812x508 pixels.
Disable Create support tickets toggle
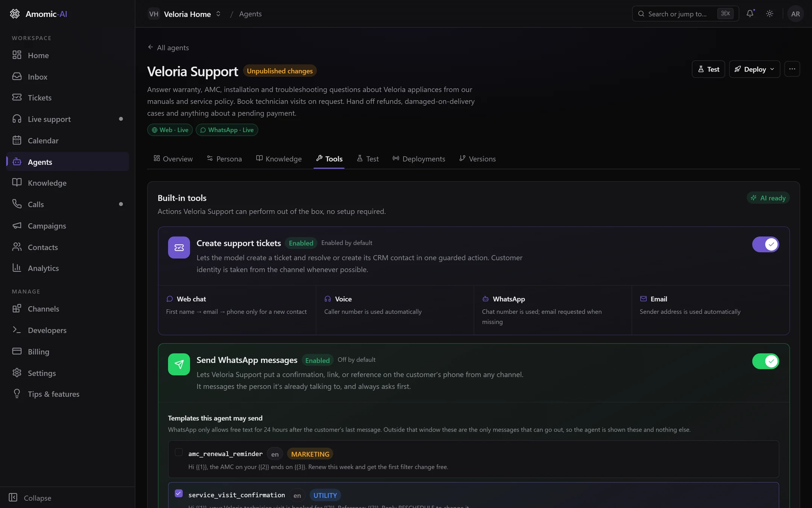pyautogui.click(x=765, y=244)
